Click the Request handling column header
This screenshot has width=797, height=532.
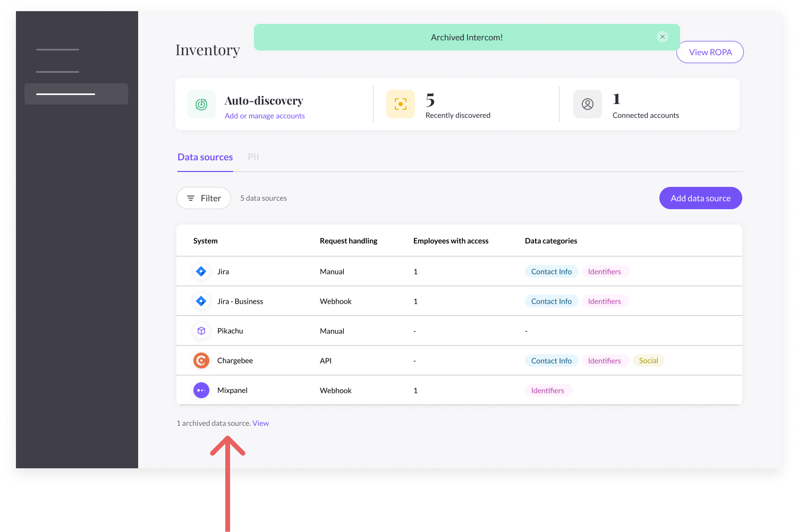(x=349, y=241)
